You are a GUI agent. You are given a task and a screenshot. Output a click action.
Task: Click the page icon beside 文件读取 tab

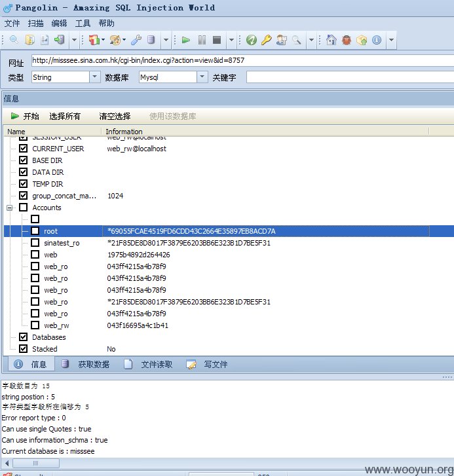coord(128,364)
